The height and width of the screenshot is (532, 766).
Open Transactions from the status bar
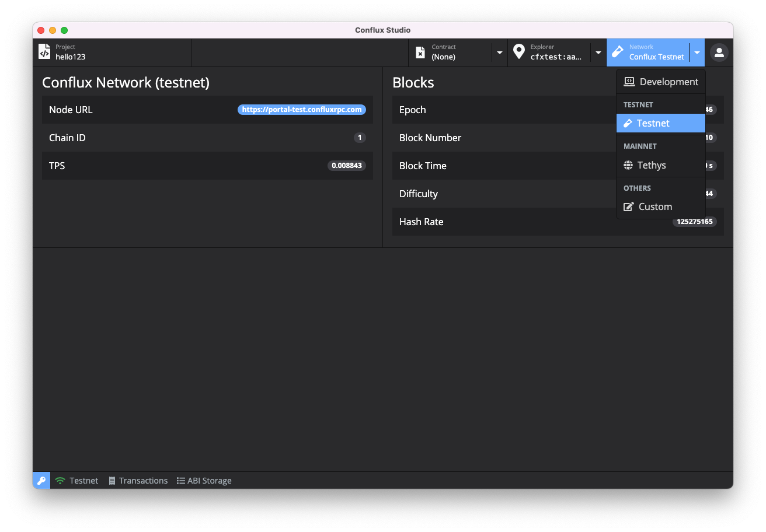[138, 481]
